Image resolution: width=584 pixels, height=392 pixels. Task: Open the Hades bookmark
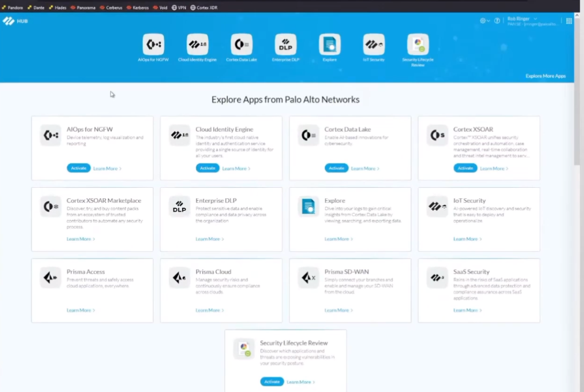pyautogui.click(x=57, y=7)
